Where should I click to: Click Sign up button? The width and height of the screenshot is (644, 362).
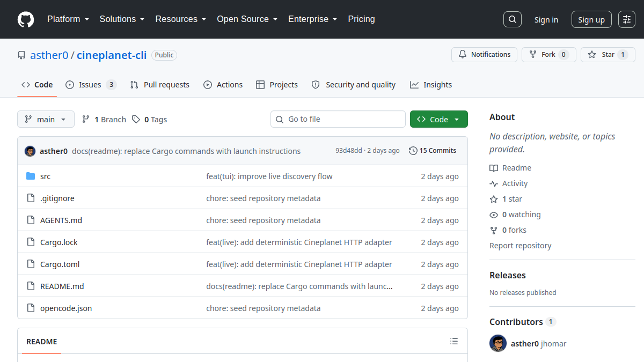(591, 20)
